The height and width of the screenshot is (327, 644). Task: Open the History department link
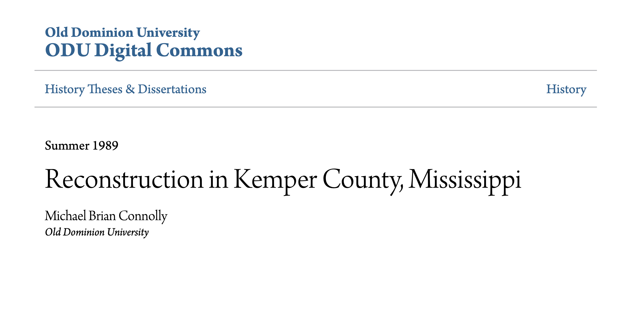566,89
